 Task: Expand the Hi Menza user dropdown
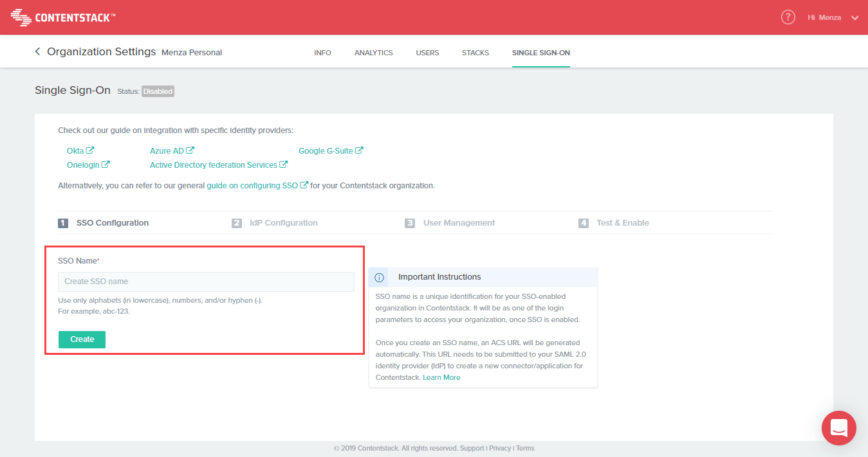[833, 17]
